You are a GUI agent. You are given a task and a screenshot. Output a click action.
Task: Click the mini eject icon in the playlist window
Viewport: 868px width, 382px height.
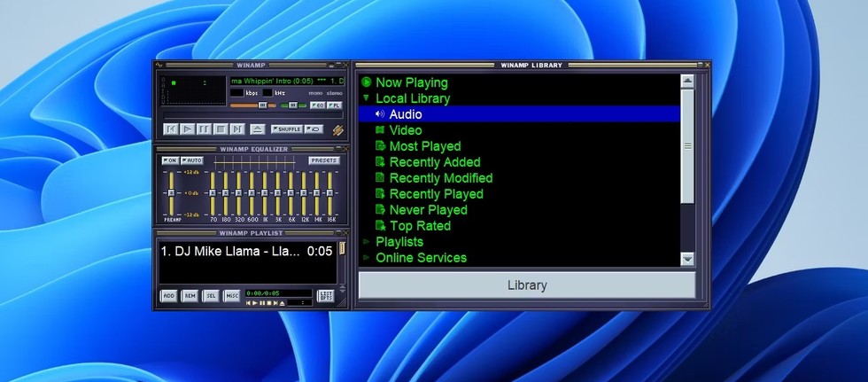point(283,303)
